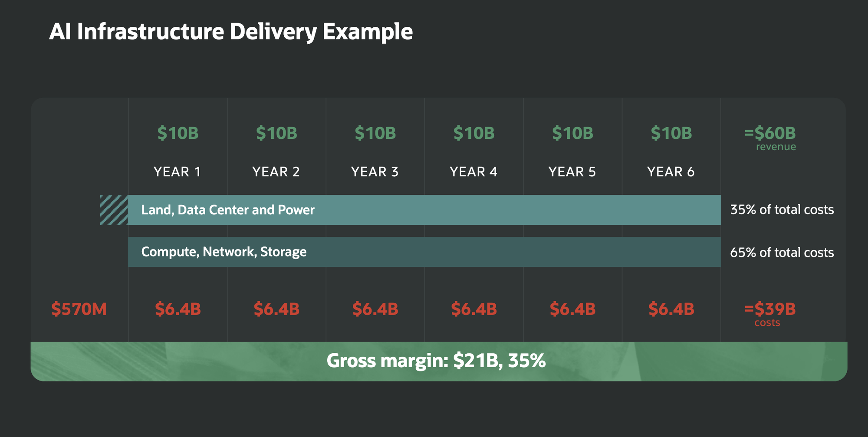Click the =$39B total figure
The width and height of the screenshot is (868, 437).
click(770, 309)
